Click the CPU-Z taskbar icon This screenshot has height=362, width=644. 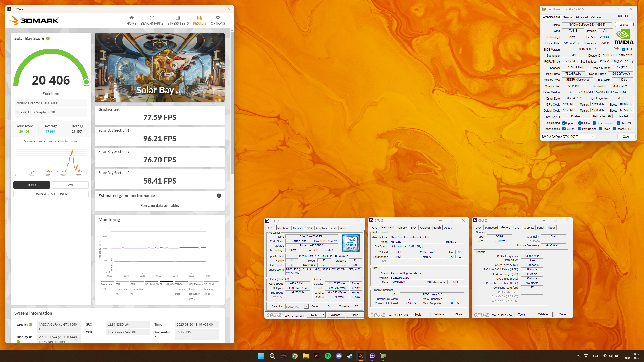pyautogui.click(x=372, y=356)
